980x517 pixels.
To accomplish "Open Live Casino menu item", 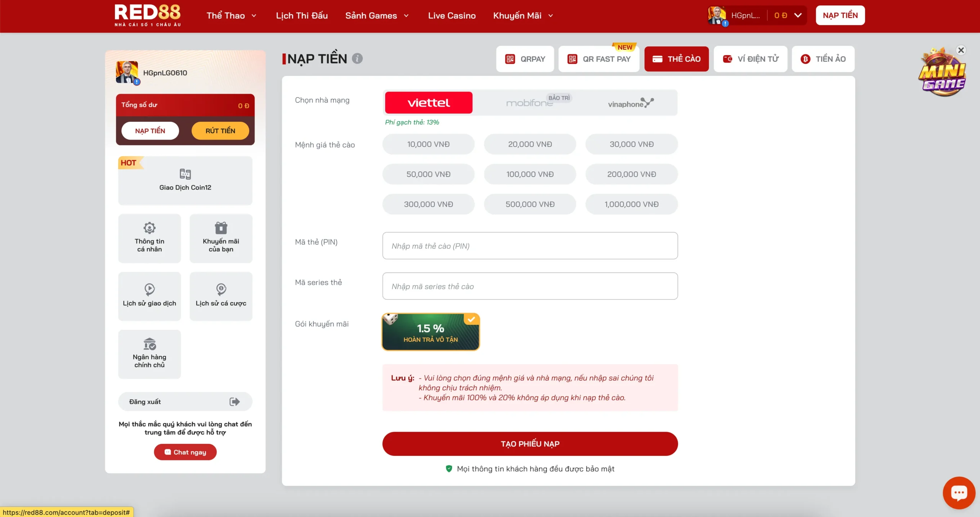I will pos(452,16).
